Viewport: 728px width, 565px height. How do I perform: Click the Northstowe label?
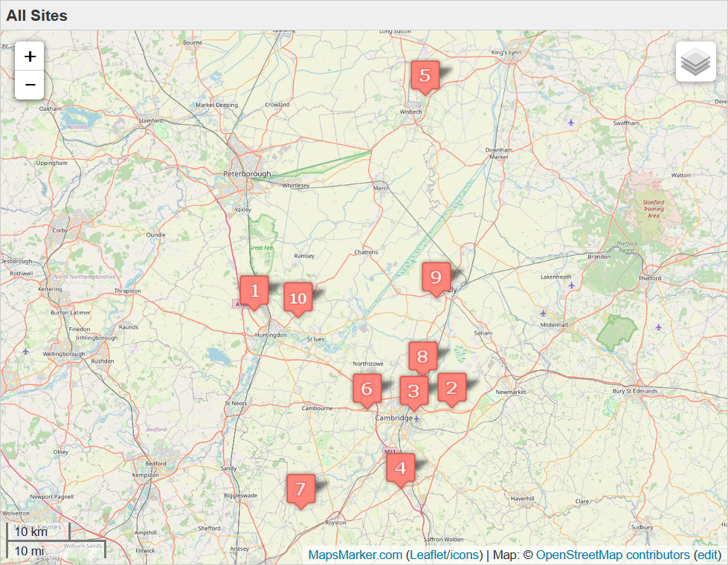(368, 364)
